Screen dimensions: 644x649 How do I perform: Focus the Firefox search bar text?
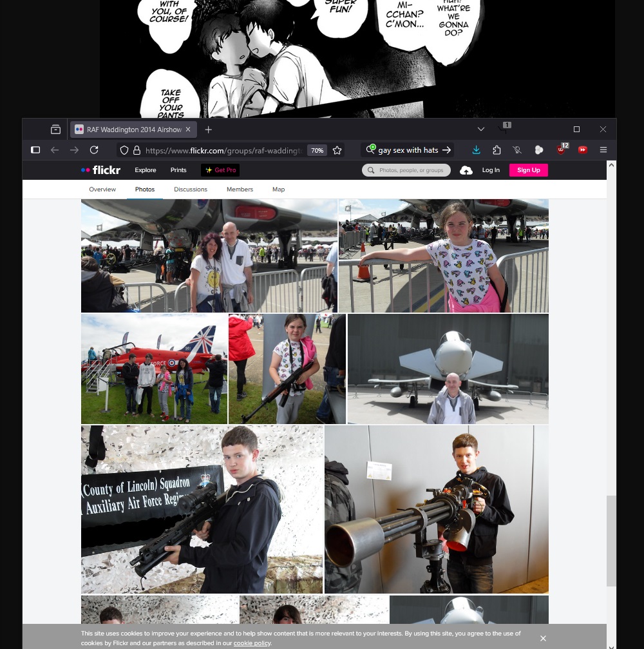[x=408, y=150]
